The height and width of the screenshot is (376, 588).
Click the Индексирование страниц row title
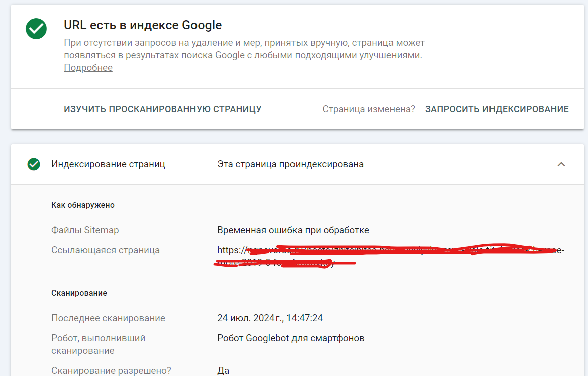point(108,164)
